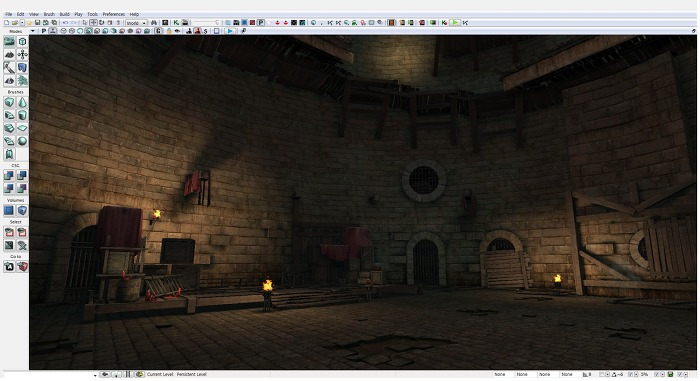Viewport: 700px width, 381px height.
Task: Open the Brush menu
Action: tap(49, 14)
